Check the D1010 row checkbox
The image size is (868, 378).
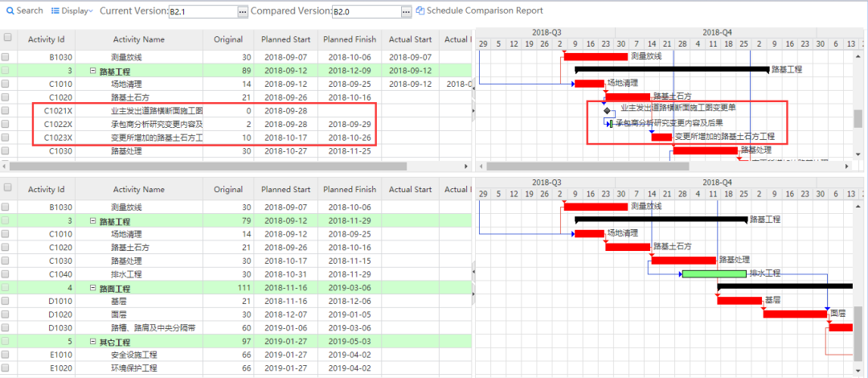point(6,301)
